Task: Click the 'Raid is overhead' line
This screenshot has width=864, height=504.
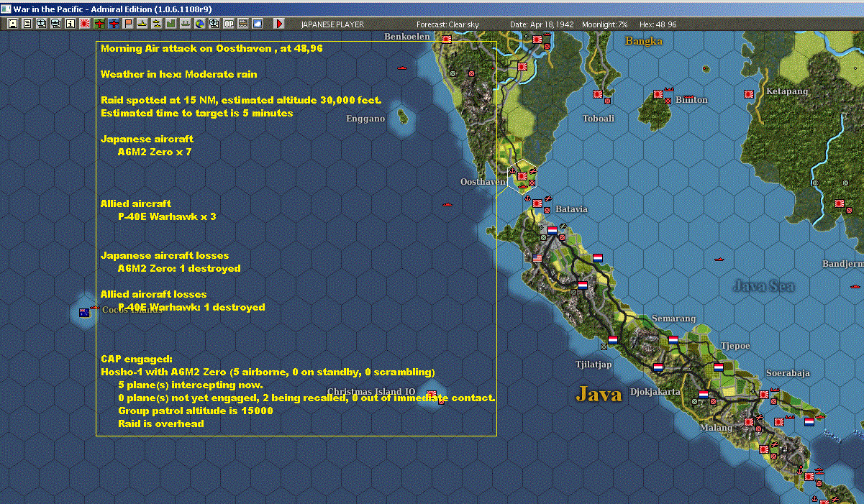Action: point(161,423)
